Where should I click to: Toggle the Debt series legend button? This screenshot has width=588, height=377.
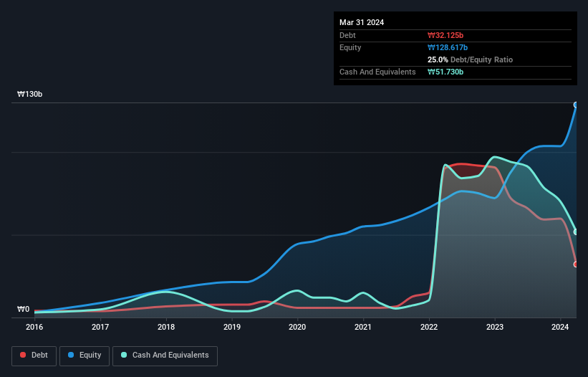click(34, 355)
